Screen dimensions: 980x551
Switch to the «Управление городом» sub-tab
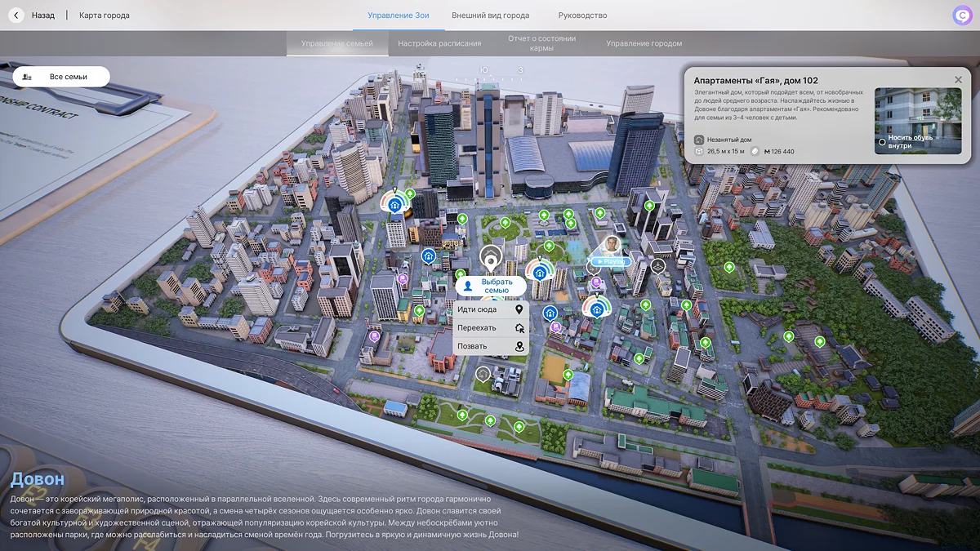tap(644, 43)
